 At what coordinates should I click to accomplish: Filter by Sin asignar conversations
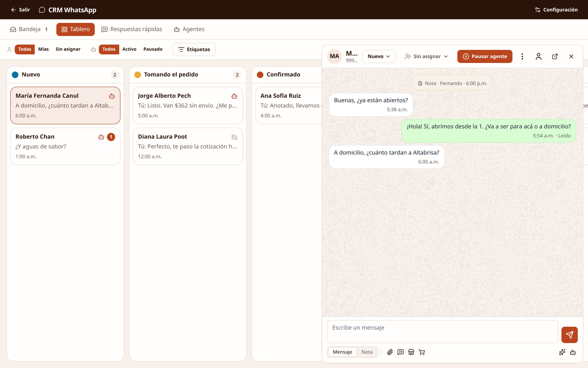[x=68, y=49]
